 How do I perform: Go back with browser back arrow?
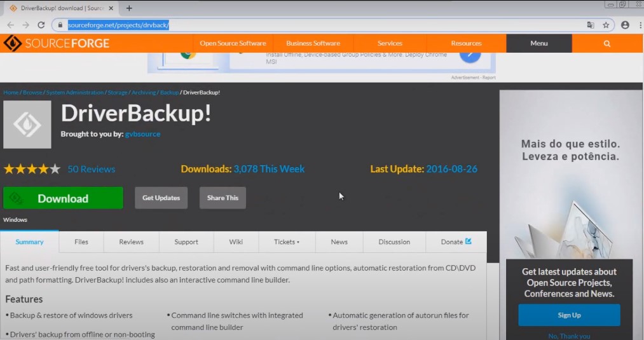pos(11,25)
